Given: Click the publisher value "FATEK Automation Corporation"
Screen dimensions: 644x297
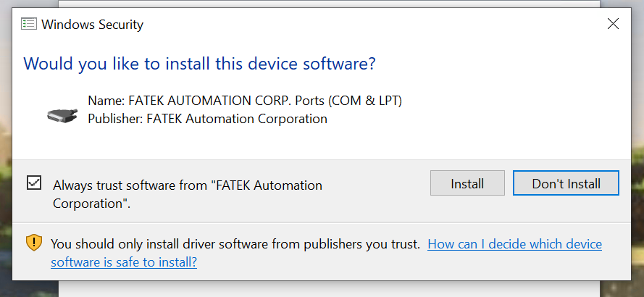Looking at the screenshot, I should point(237,118).
